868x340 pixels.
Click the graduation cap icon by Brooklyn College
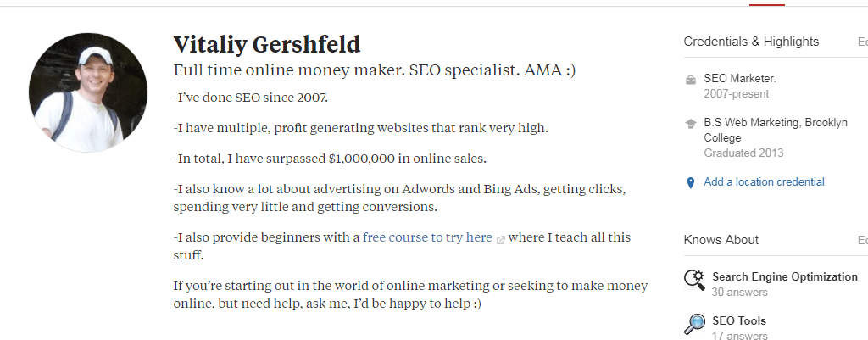coord(690,124)
